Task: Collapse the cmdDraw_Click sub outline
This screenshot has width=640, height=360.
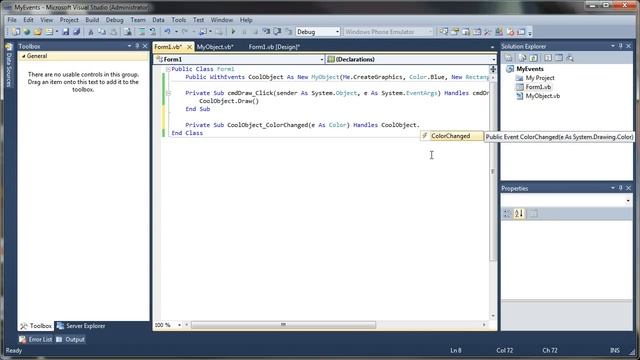Action: [168, 93]
